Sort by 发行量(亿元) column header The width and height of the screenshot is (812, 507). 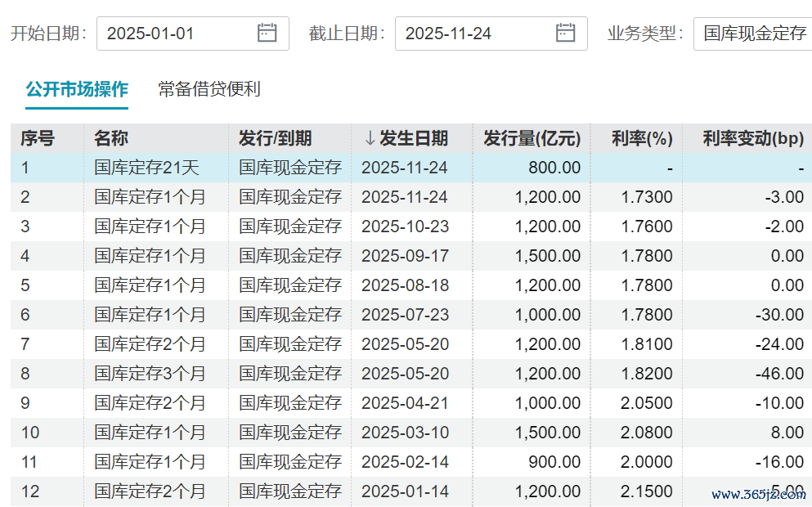[532, 138]
